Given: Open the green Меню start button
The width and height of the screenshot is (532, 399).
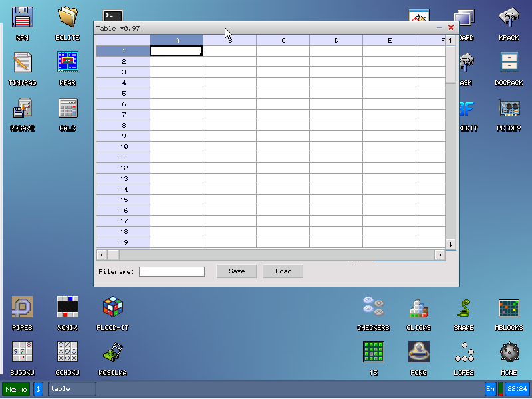Looking at the screenshot, I should click(x=16, y=389).
